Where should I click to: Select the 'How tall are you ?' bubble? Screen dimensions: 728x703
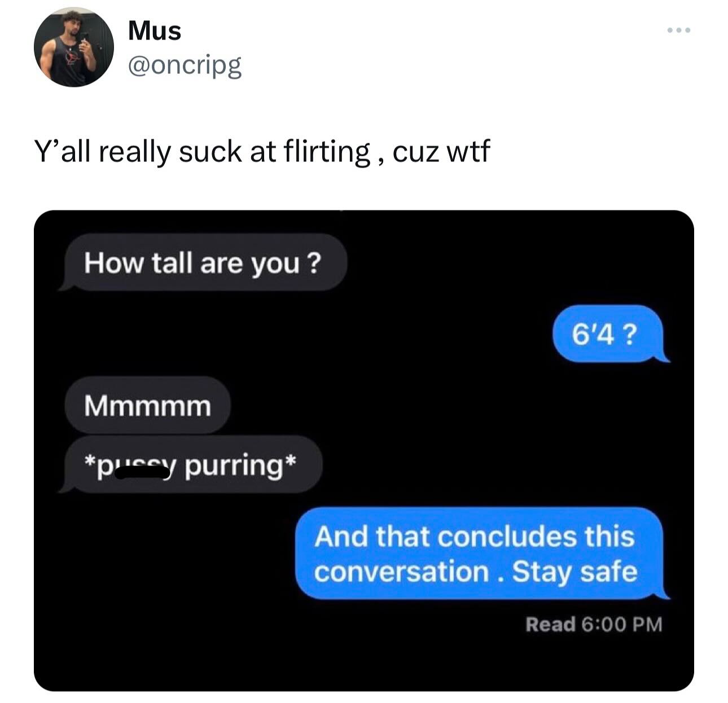[203, 262]
